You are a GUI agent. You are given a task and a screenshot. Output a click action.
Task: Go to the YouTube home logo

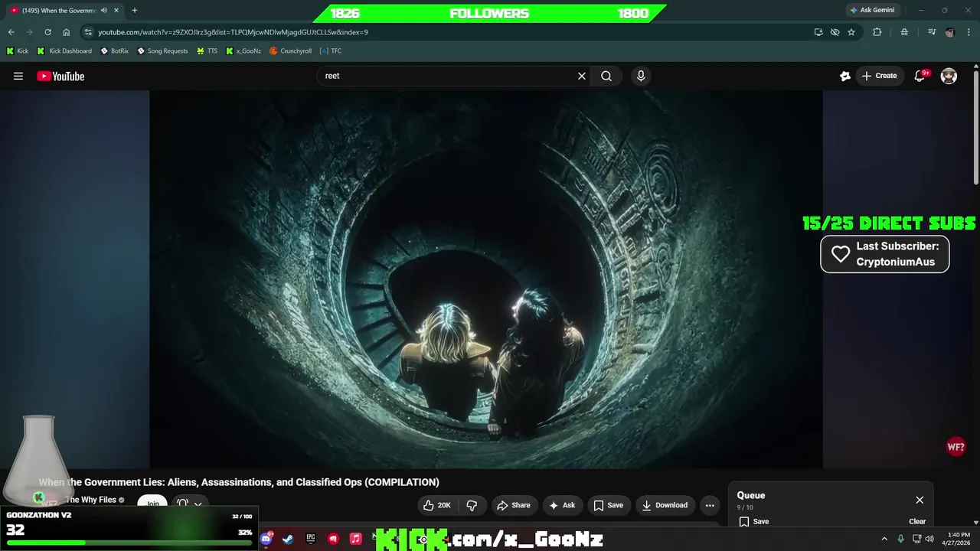(60, 76)
